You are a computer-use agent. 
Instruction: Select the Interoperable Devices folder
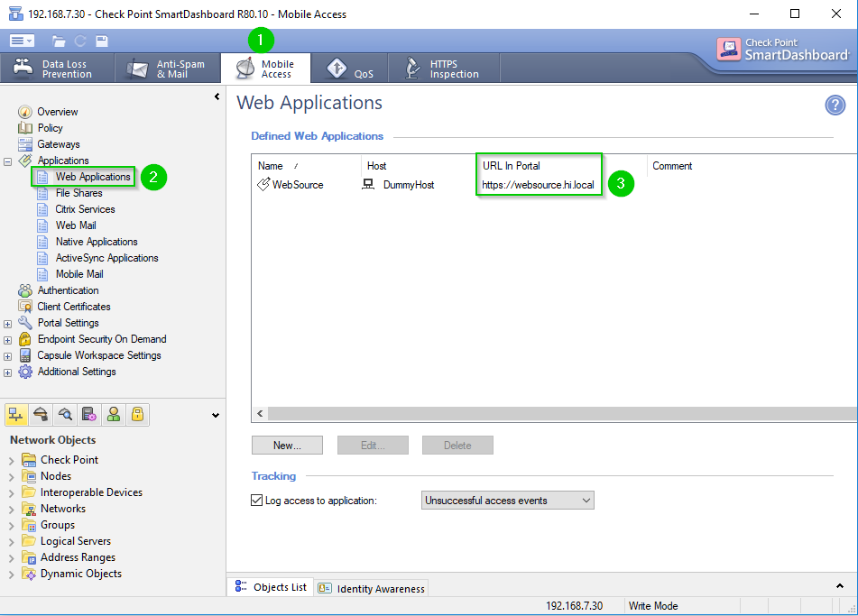tap(82, 492)
